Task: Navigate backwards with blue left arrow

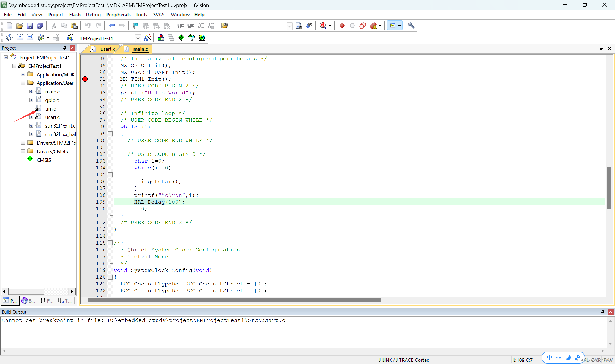Action: click(112, 26)
